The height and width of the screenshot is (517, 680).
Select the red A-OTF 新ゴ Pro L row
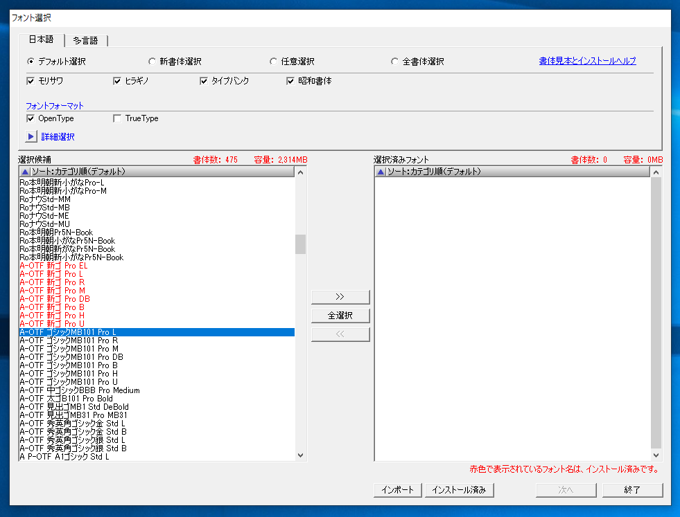157,274
